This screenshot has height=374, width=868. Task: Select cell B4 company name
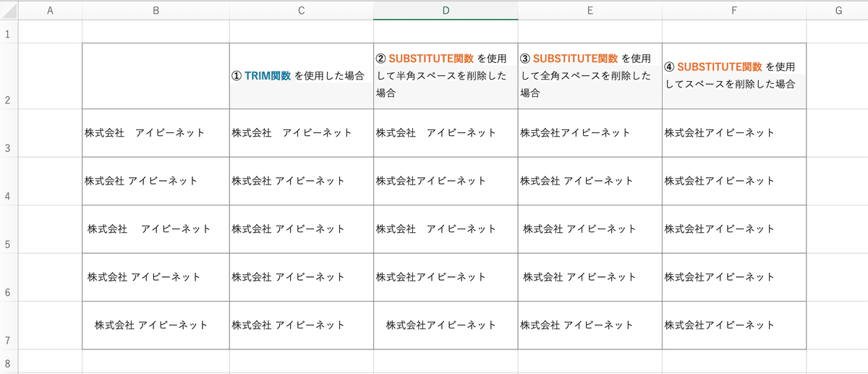point(156,181)
